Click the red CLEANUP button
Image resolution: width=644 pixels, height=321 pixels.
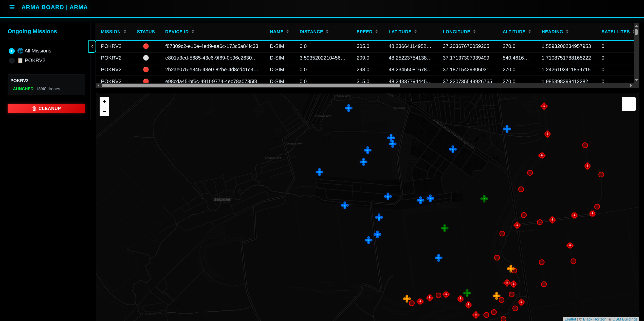coord(46,108)
